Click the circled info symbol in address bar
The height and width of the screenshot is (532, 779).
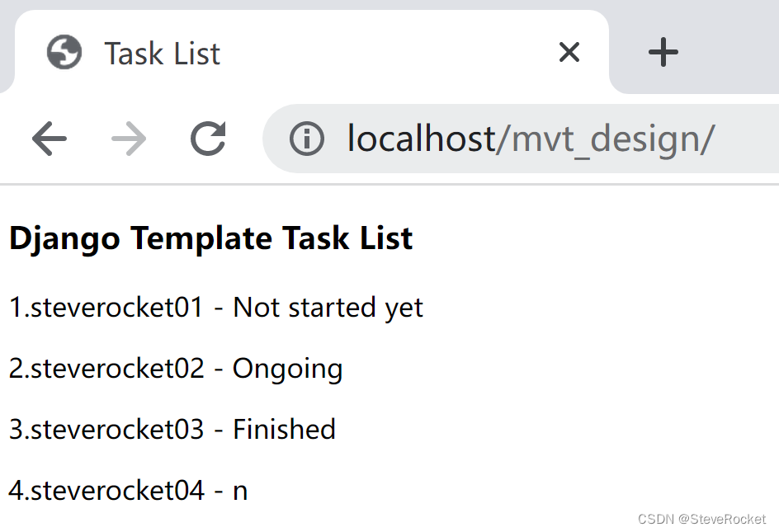click(306, 139)
